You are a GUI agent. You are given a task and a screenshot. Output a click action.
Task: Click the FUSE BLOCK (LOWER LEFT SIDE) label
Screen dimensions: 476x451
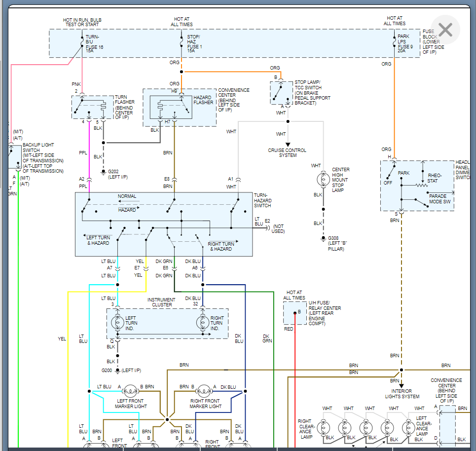[433, 42]
